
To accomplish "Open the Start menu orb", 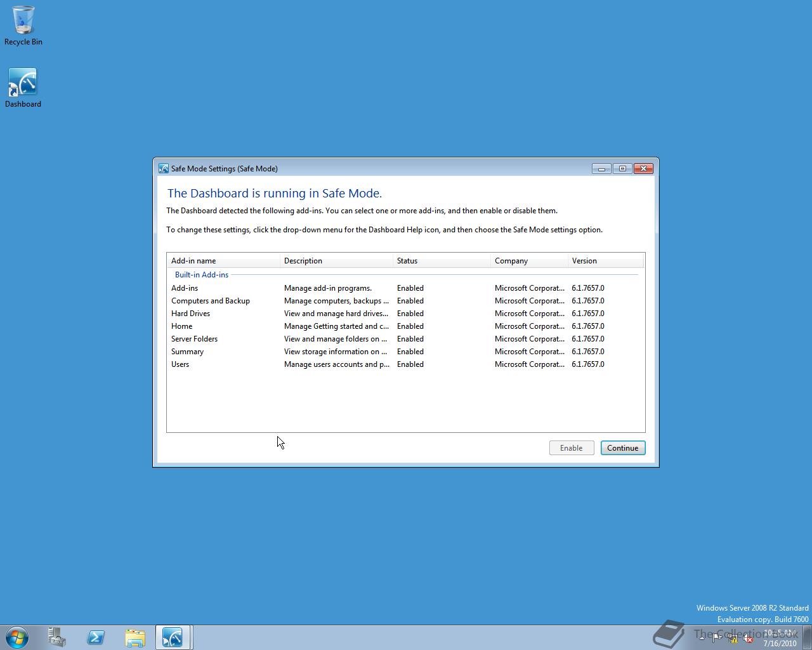I will [x=17, y=637].
